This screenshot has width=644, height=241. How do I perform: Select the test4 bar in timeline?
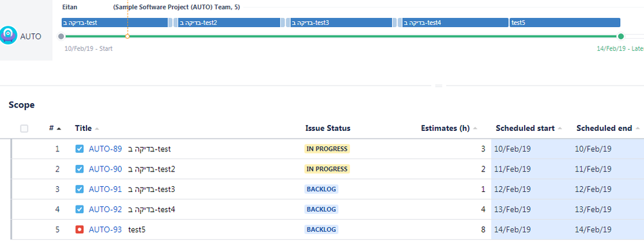[x=455, y=23]
